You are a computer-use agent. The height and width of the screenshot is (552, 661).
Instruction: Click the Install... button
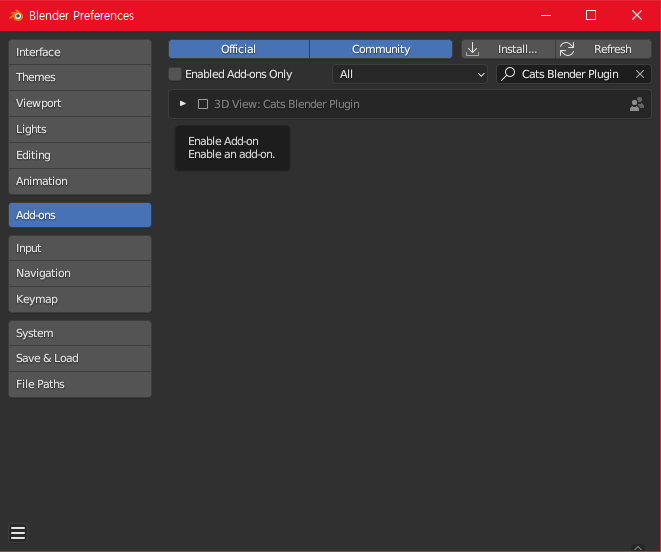508,49
